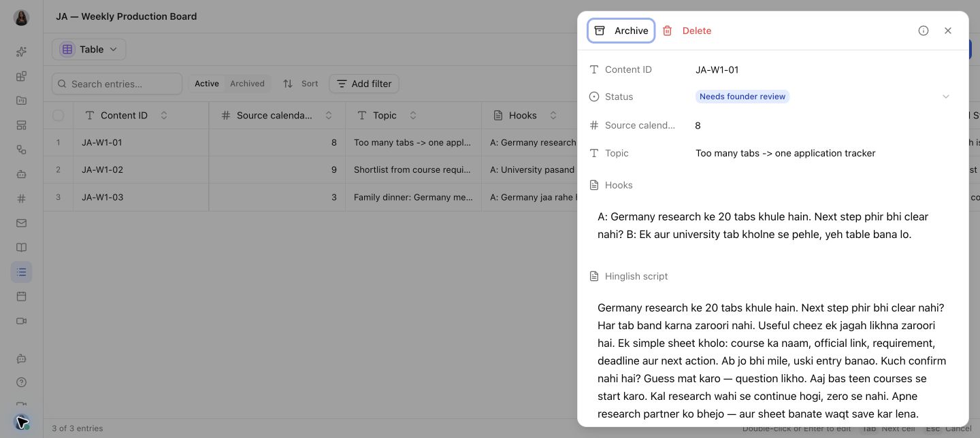Open the chatbot icon near sidebar bottom

coord(21,358)
